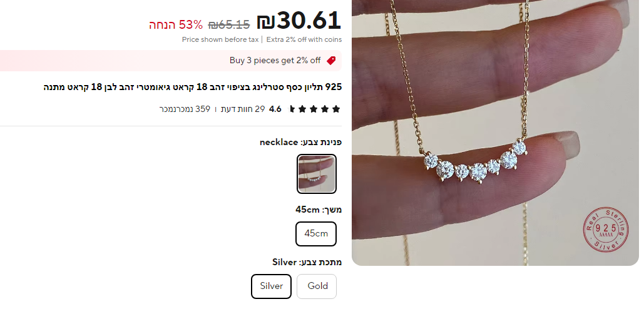The width and height of the screenshot is (644, 309).
Task: Click the red price tag icon
Action: [x=331, y=61]
